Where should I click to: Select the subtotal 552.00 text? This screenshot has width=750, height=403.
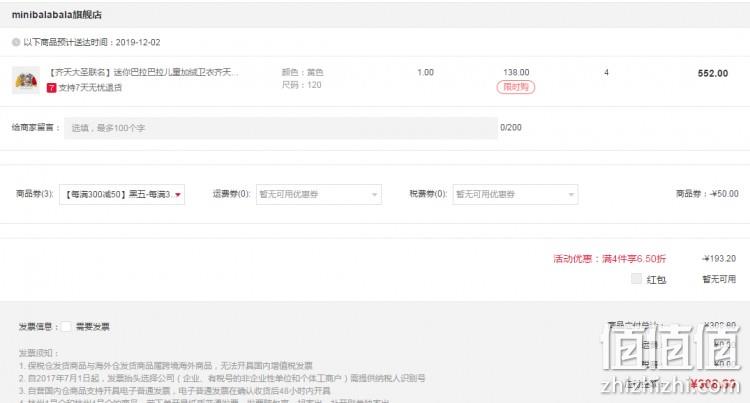click(x=713, y=74)
